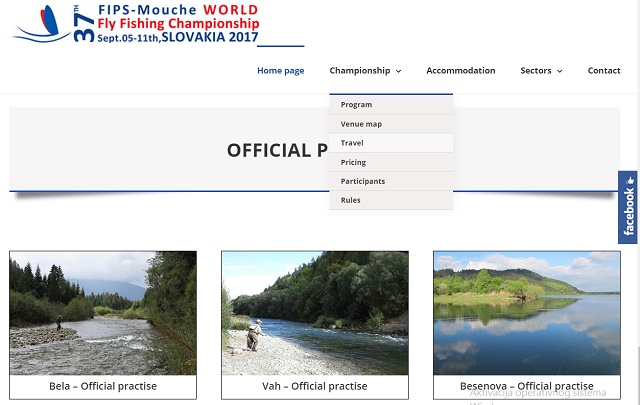Click the Bela – Official practise caption

pyautogui.click(x=103, y=386)
